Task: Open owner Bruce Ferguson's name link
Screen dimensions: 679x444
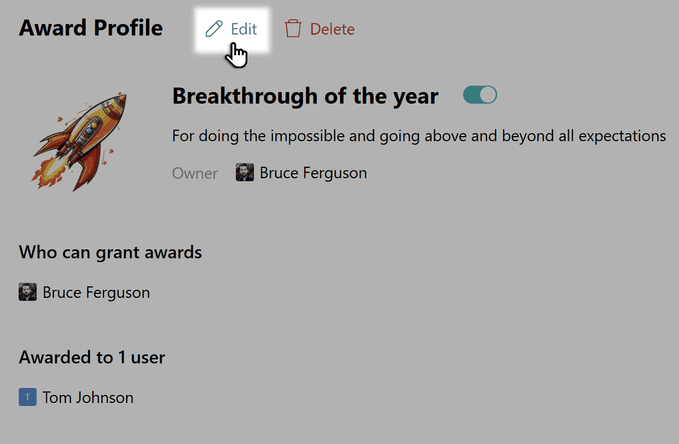Action: pos(313,173)
